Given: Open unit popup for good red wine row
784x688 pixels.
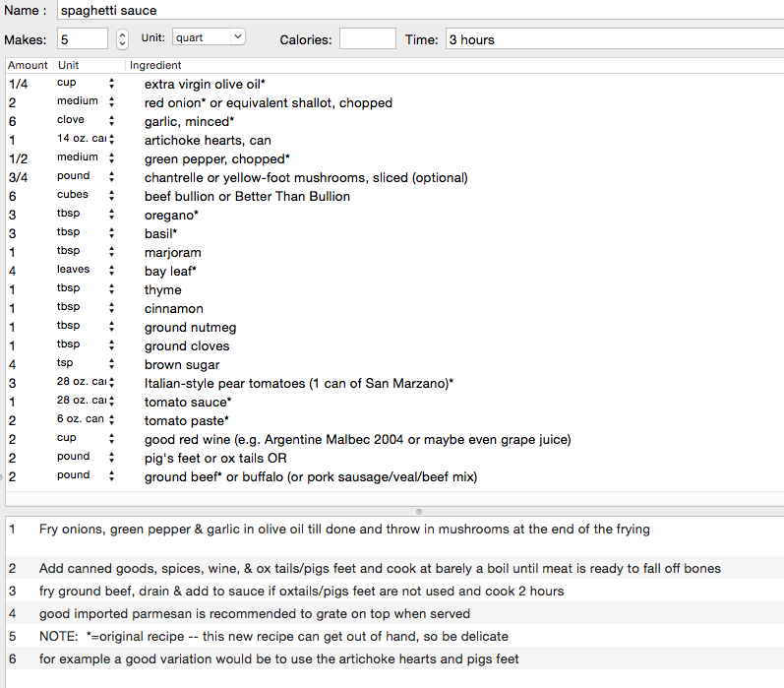Looking at the screenshot, I should click(111, 439).
